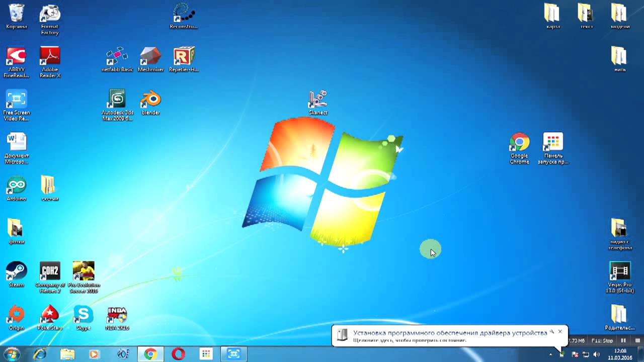
Task: Click the netfabb Basic shortcut
Action: click(117, 59)
